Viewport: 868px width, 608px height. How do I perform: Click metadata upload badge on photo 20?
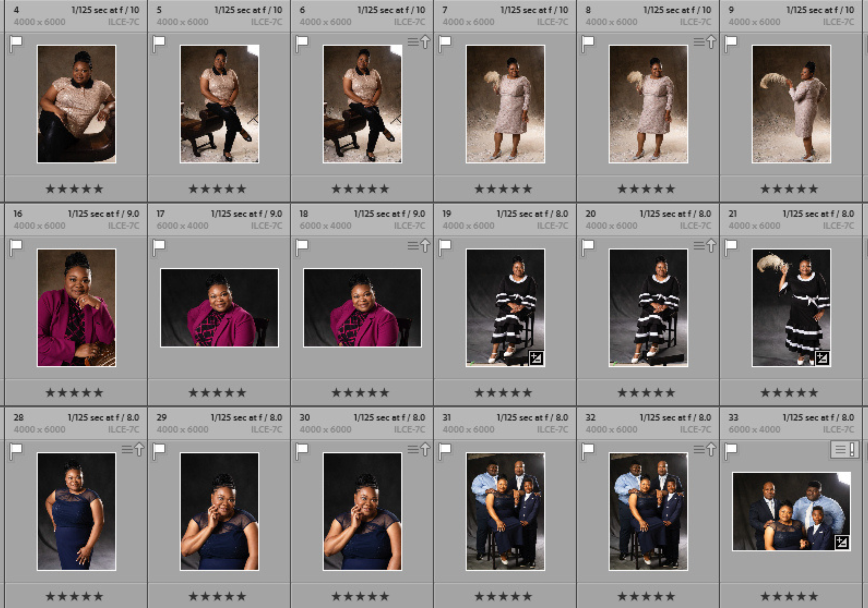[705, 246]
